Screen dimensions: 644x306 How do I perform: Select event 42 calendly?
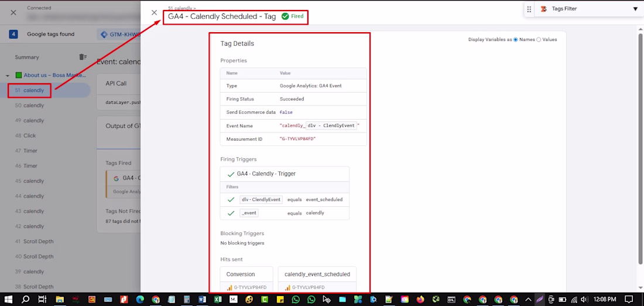pyautogui.click(x=30, y=226)
